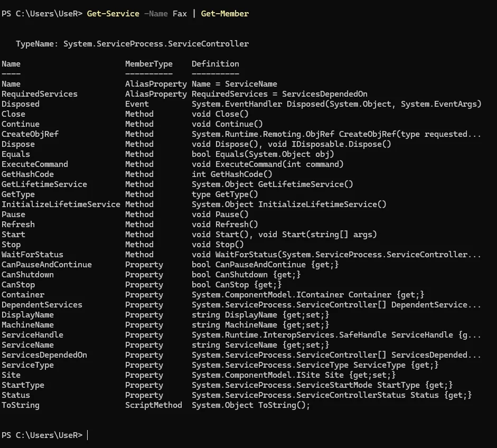Click the 'int GetHashCode()' definition

coord(232,174)
